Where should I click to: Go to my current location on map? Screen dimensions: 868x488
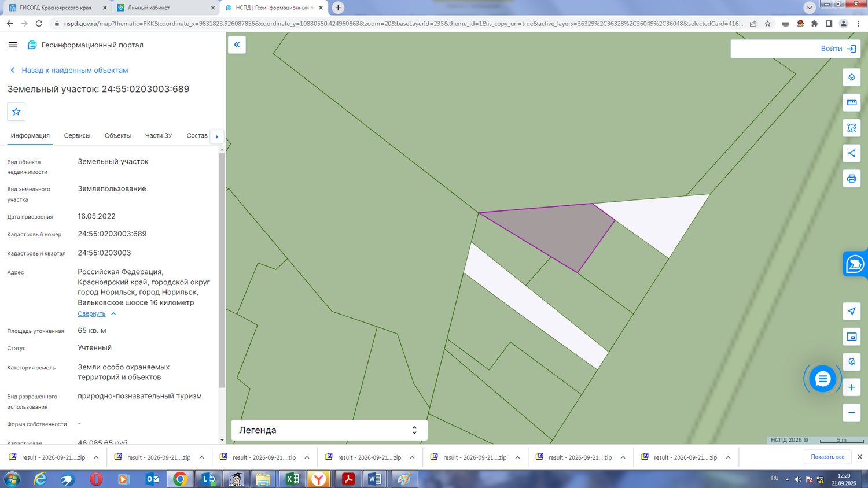pyautogui.click(x=852, y=311)
